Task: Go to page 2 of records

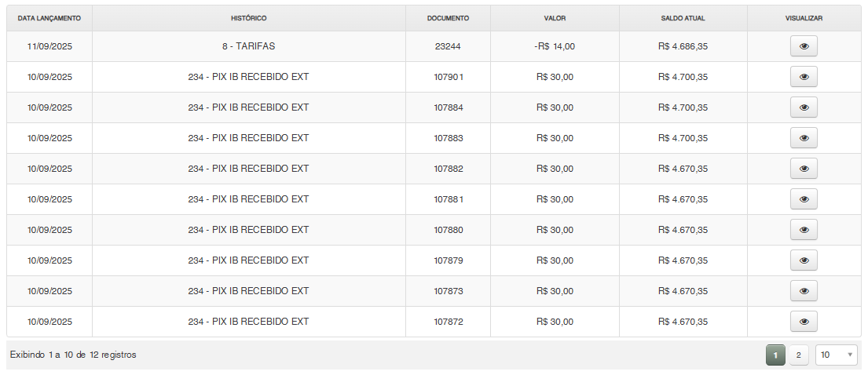Action: (x=798, y=355)
